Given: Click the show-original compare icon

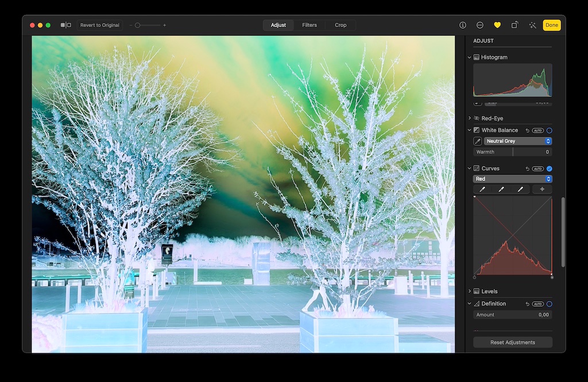Looking at the screenshot, I should 66,25.
